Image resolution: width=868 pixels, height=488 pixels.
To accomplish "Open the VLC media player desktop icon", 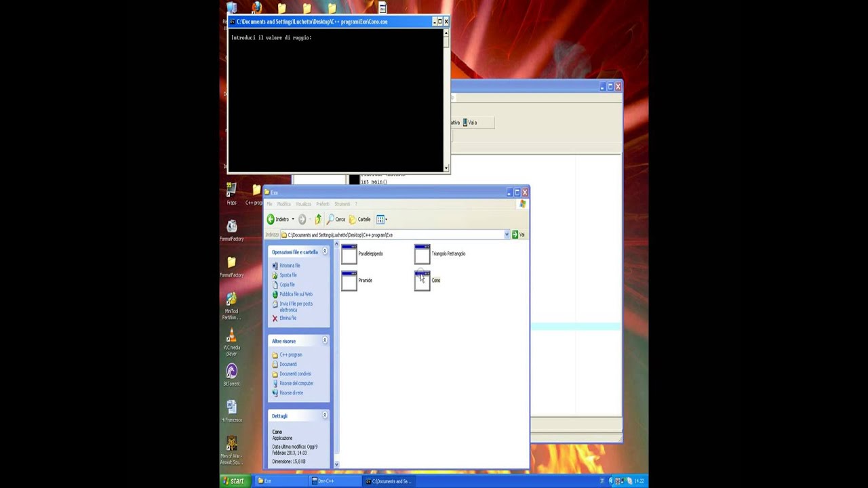I will point(232,343).
